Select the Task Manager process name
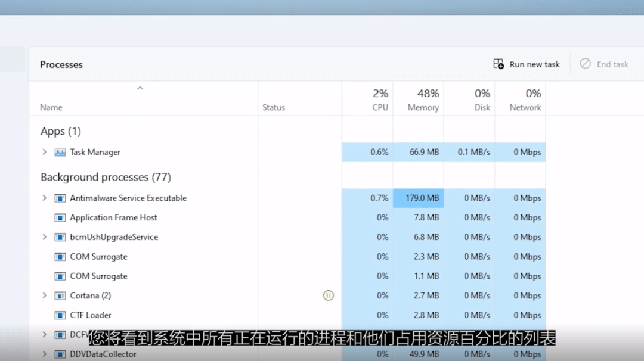The width and height of the screenshot is (644, 361). (x=95, y=152)
